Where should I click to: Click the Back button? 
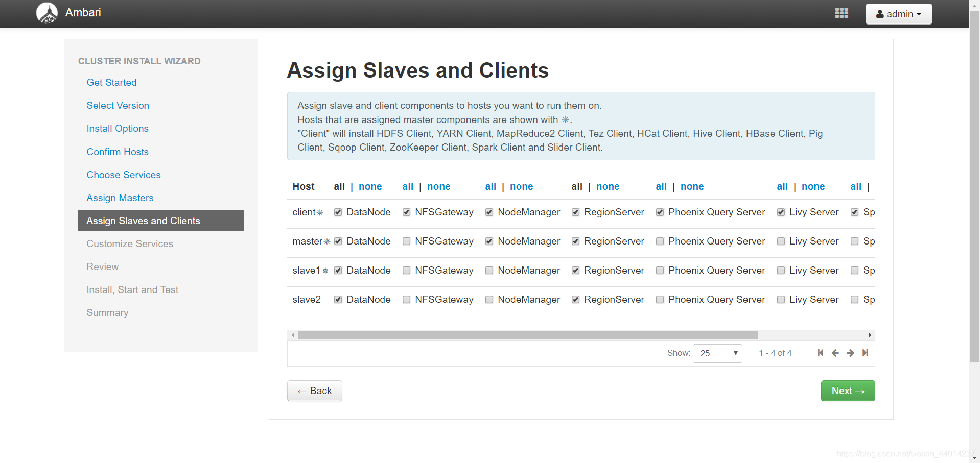315,391
